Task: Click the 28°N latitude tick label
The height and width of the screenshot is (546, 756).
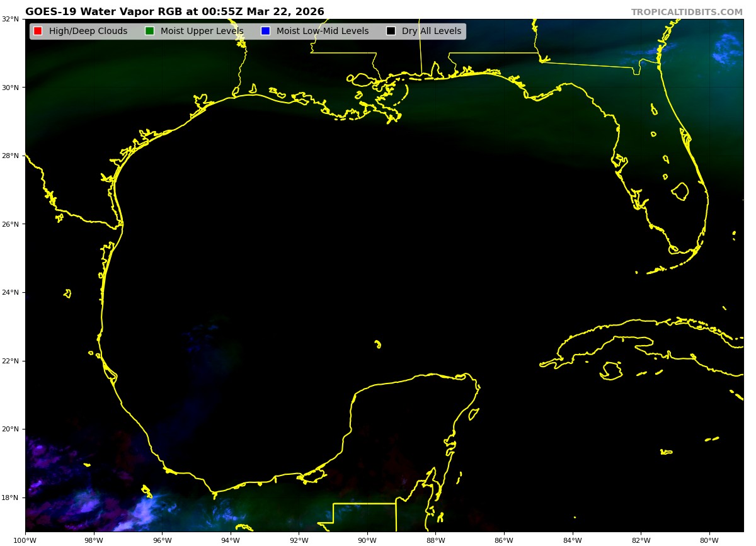Action: coord(11,156)
